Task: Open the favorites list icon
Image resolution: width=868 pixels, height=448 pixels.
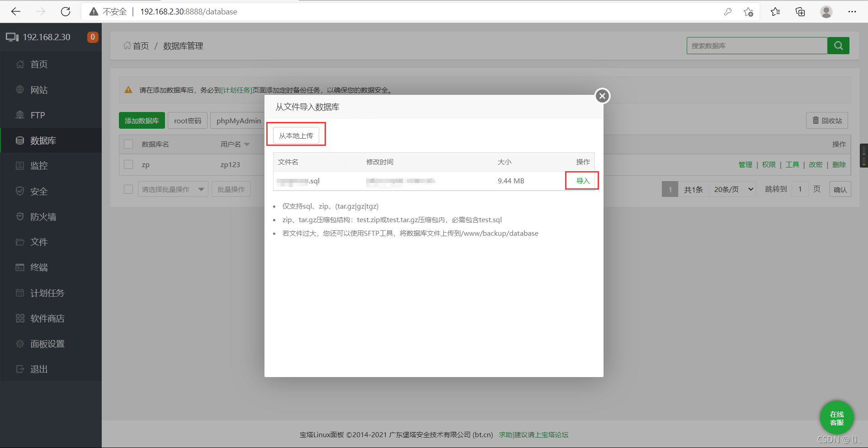Action: point(775,12)
